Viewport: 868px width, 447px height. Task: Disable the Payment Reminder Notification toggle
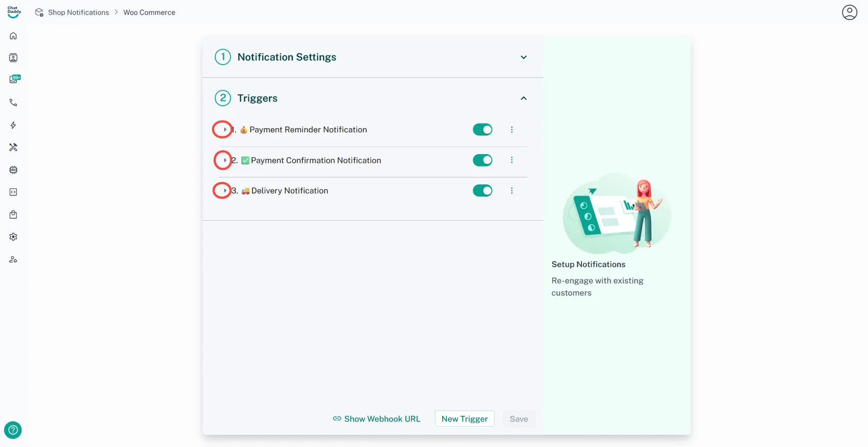pos(482,130)
